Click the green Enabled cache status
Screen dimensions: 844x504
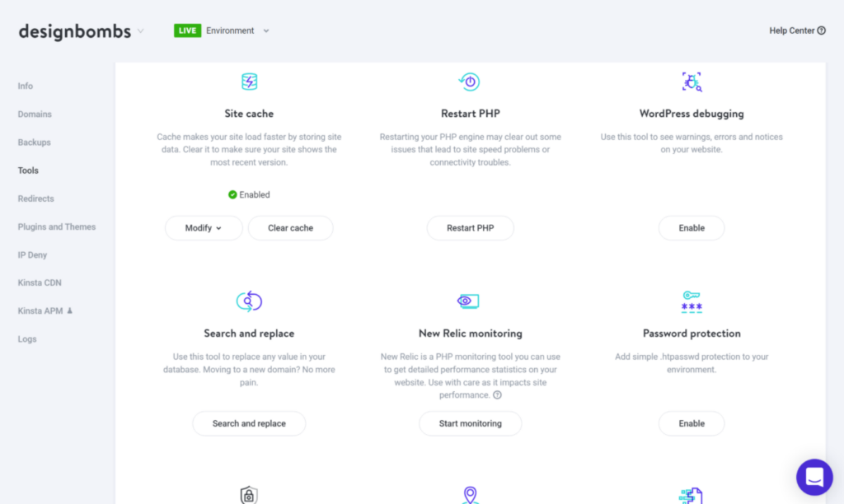pyautogui.click(x=249, y=195)
